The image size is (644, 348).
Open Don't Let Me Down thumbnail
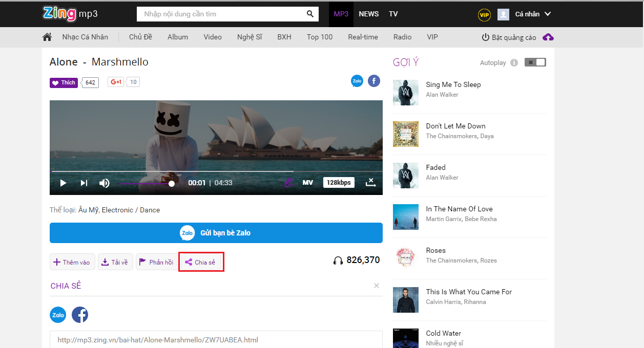point(406,134)
